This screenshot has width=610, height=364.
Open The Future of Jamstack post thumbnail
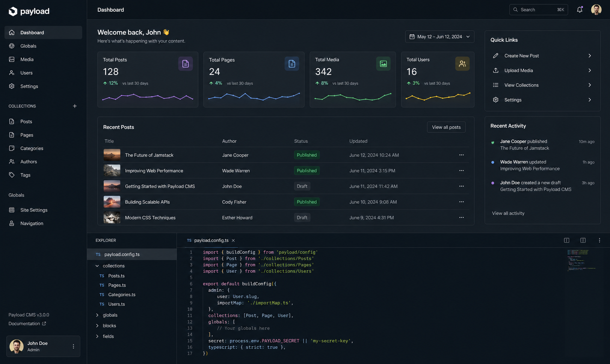click(112, 155)
